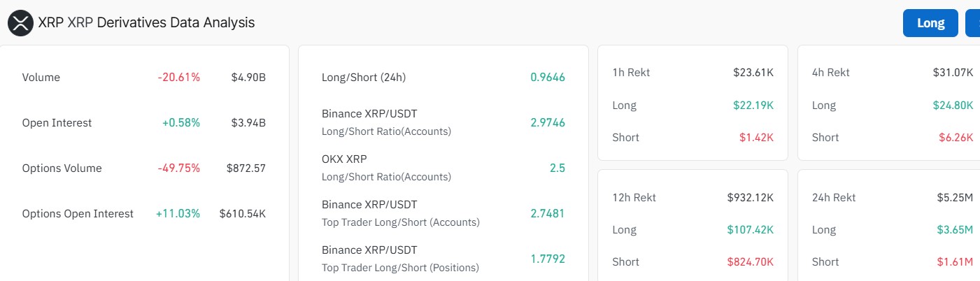Click the Long/Short (24h) ratio 0.9646
The height and width of the screenshot is (281, 980).
point(548,78)
